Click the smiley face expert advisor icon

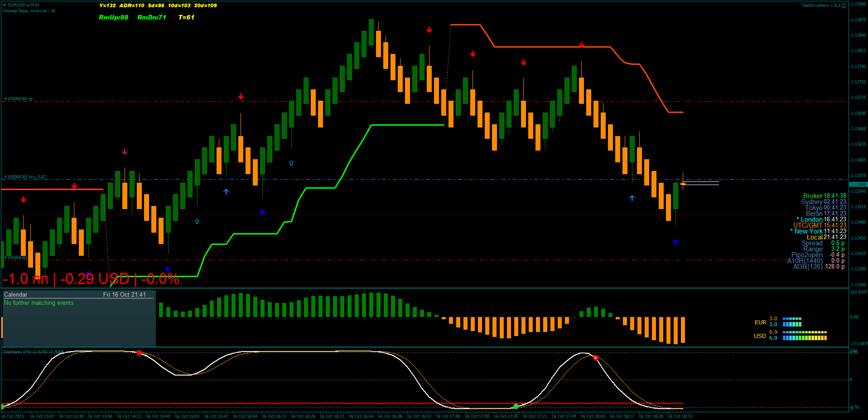844,5
